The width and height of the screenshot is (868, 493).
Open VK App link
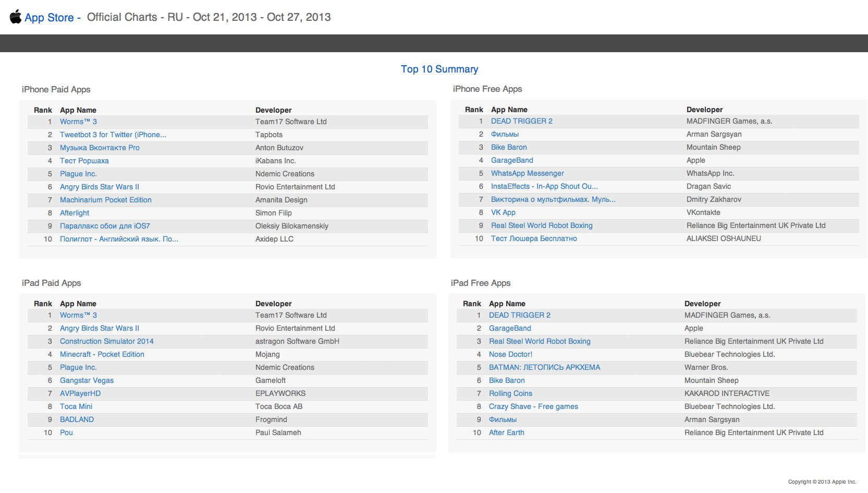pos(503,212)
